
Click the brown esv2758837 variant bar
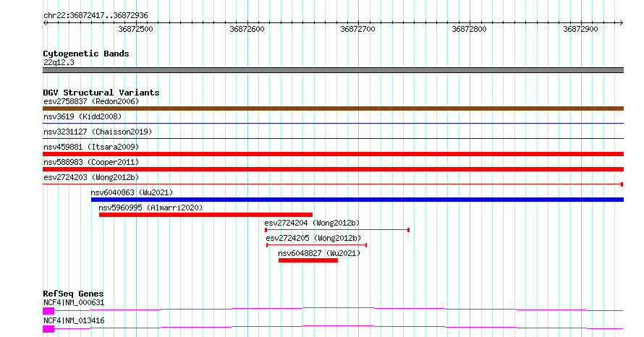[333, 108]
